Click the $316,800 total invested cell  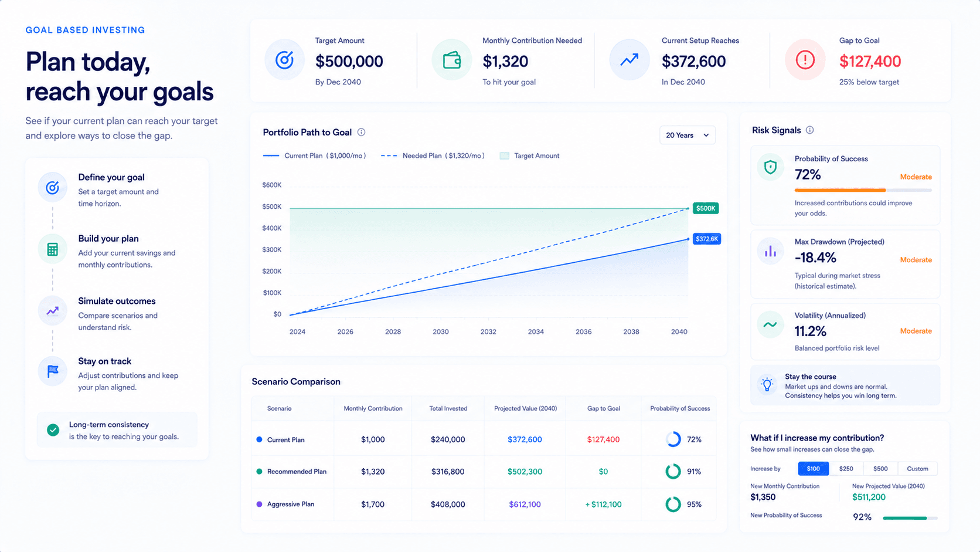pyautogui.click(x=448, y=472)
